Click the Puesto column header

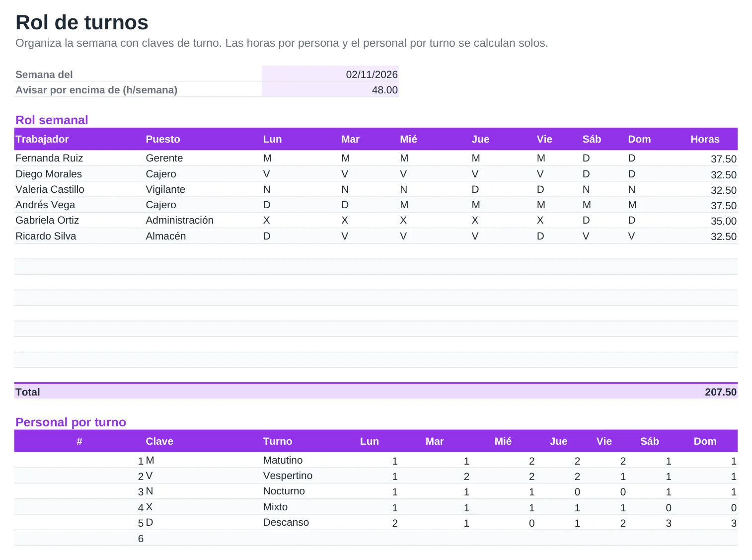pos(163,139)
